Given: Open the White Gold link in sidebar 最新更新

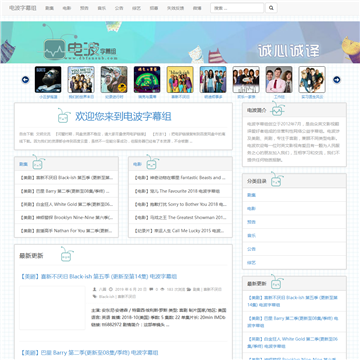Looking at the screenshot, I should 292,342.
